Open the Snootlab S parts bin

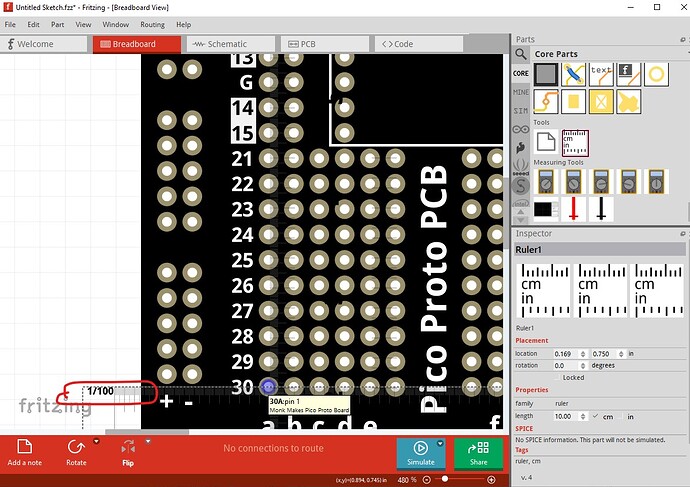pyautogui.click(x=521, y=186)
